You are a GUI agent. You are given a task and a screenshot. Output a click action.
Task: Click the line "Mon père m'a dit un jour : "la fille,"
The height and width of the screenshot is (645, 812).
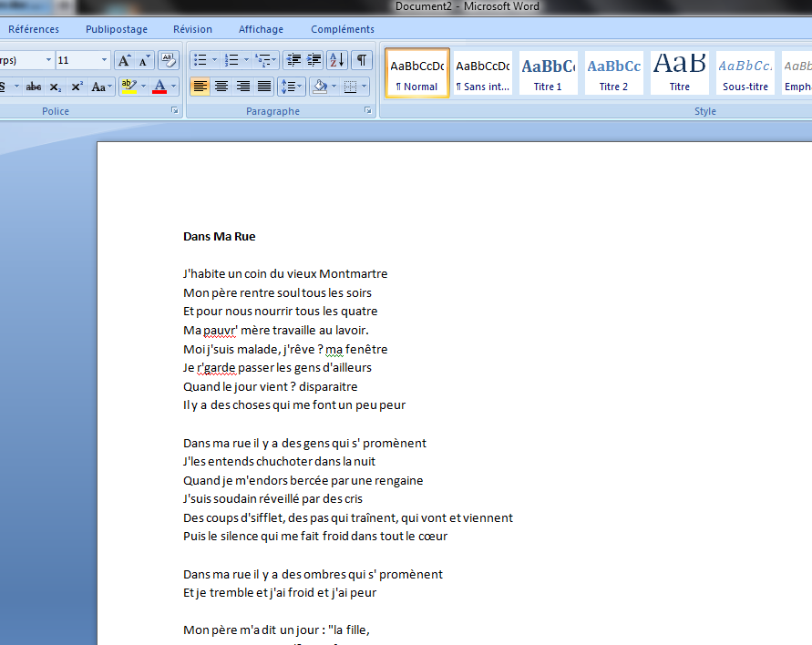pyautogui.click(x=276, y=630)
